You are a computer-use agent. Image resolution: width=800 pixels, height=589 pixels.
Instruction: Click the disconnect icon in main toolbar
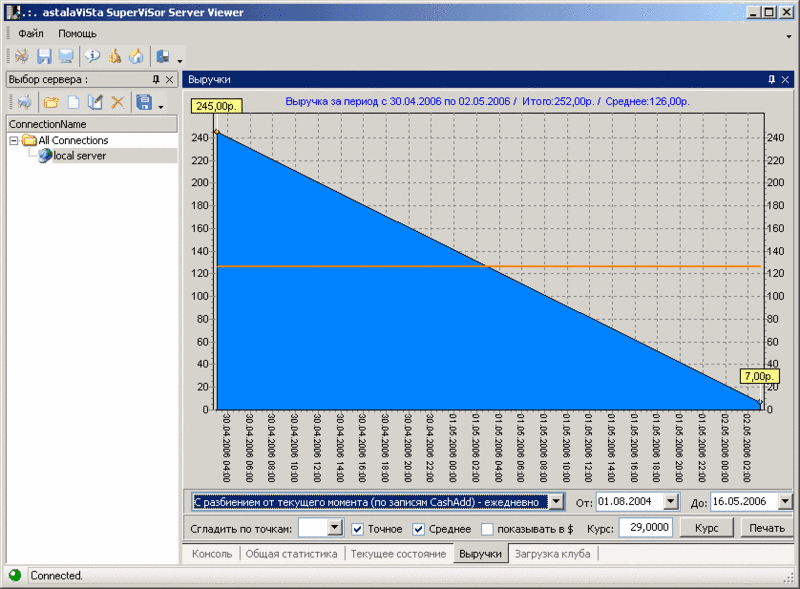pos(21,56)
